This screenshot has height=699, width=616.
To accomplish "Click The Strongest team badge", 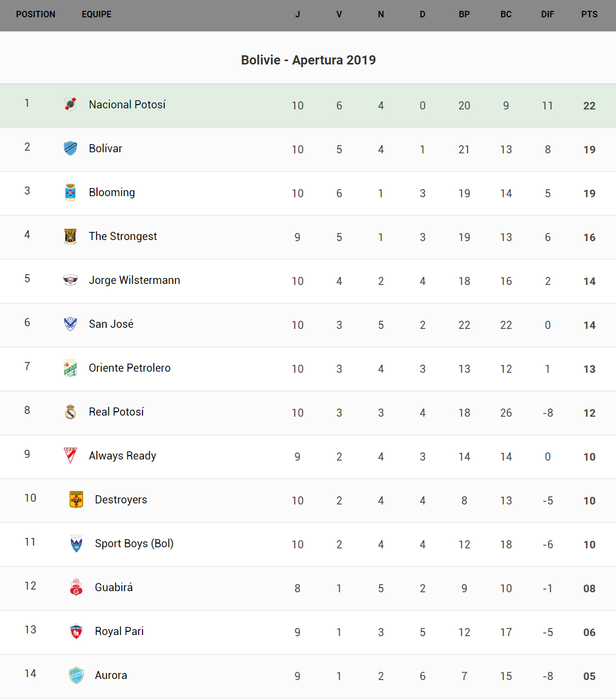I will coord(70,236).
